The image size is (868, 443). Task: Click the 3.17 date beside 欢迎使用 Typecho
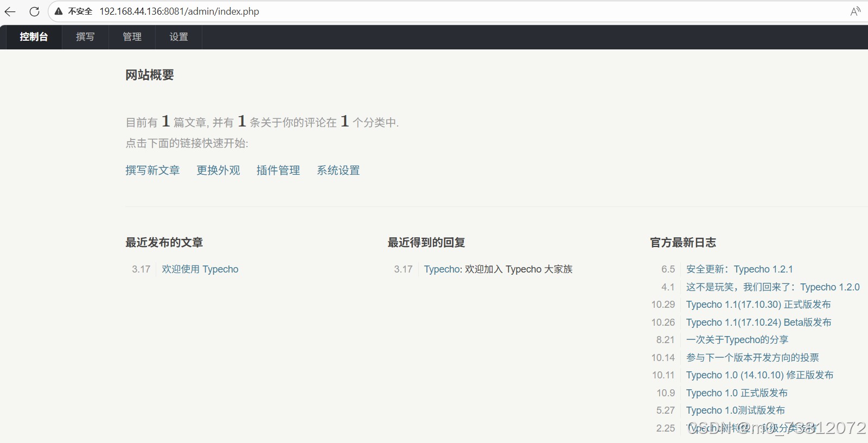click(x=141, y=269)
